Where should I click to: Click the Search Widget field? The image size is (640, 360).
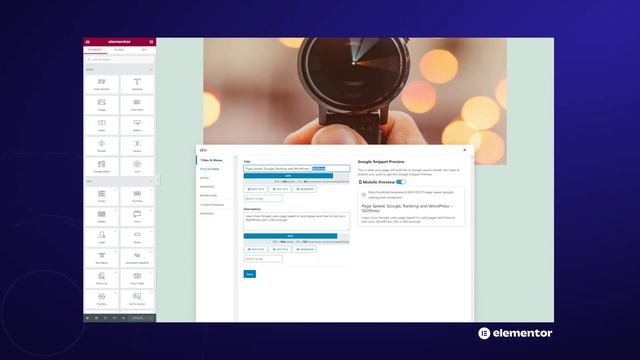[120, 60]
